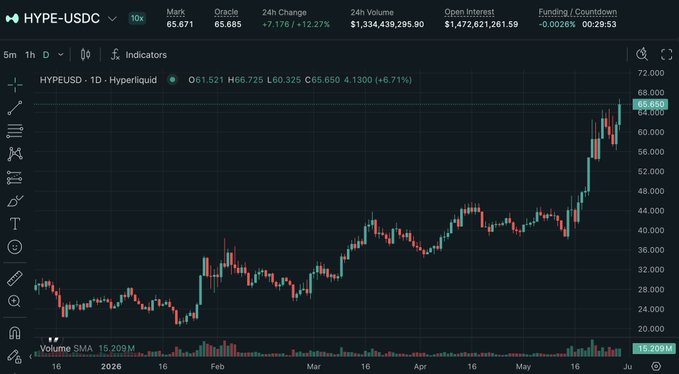Image resolution: width=679 pixels, height=374 pixels.
Task: Open the emoji icons tool
Action: pyautogui.click(x=15, y=247)
